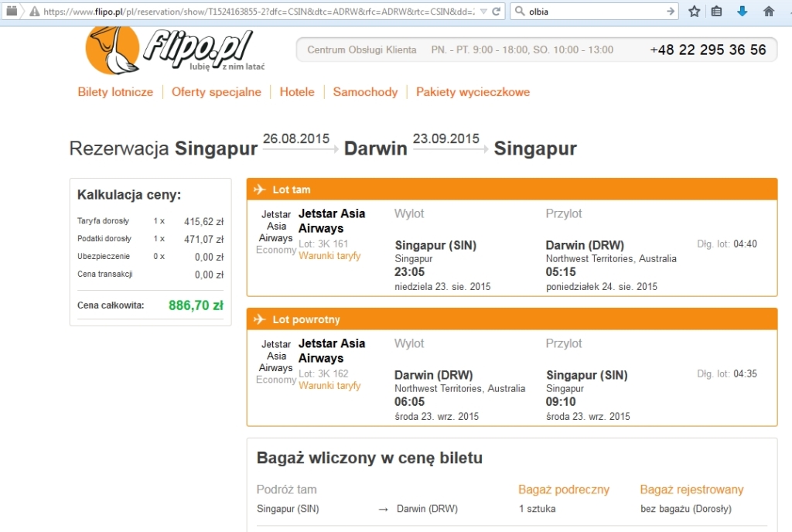Open Pakiety wycieczkowe menu

473,92
